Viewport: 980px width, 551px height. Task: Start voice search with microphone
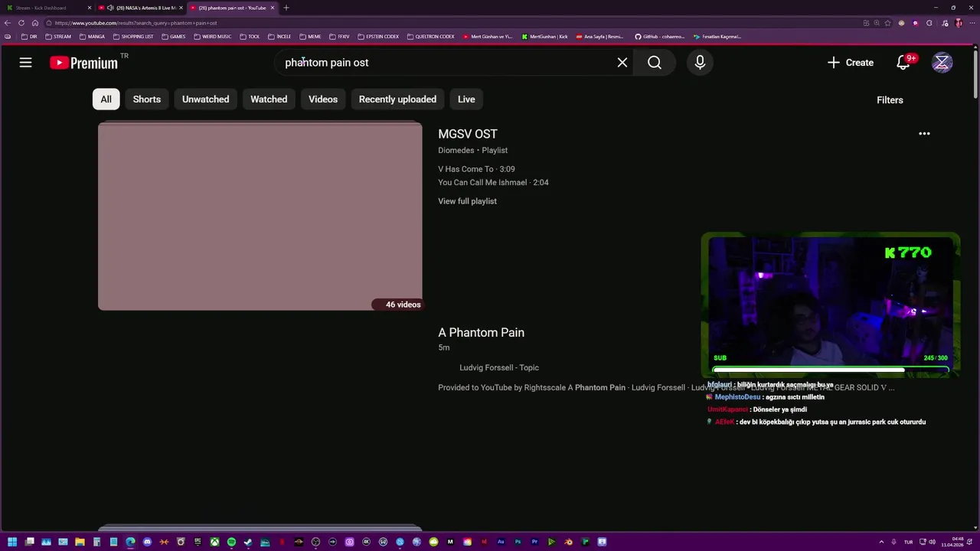pyautogui.click(x=700, y=63)
